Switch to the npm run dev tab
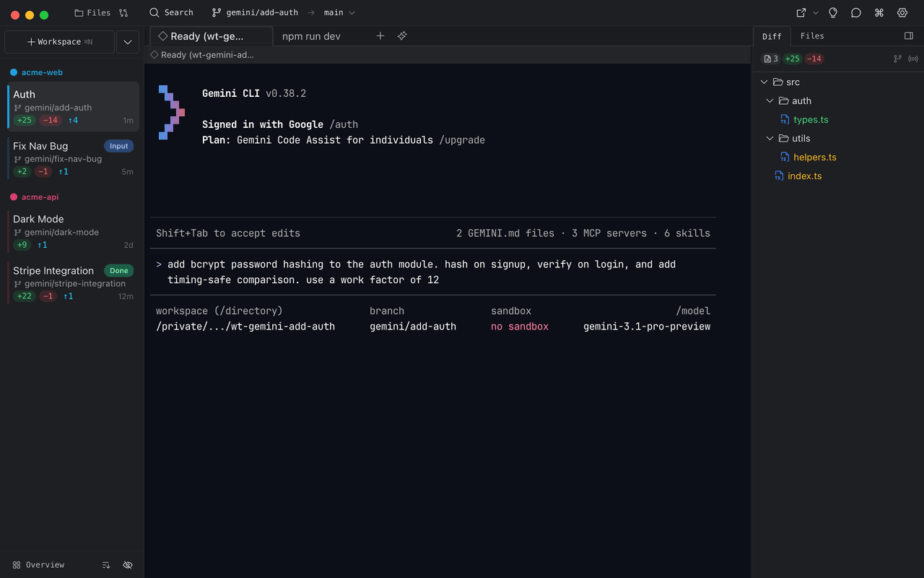Viewport: 924px width, 578px height. [x=311, y=36]
